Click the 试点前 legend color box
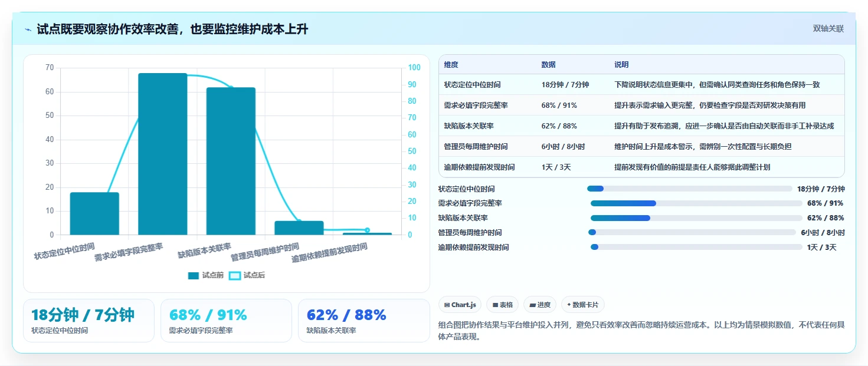This screenshot has height=366, width=868. coord(193,275)
